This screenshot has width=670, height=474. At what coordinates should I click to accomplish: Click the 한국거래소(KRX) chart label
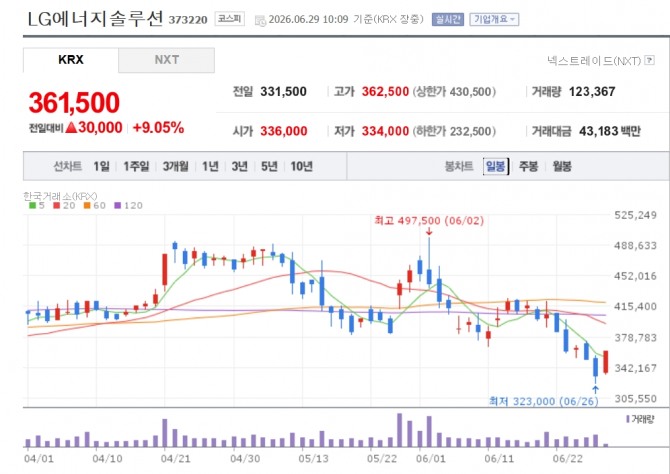(x=60, y=196)
